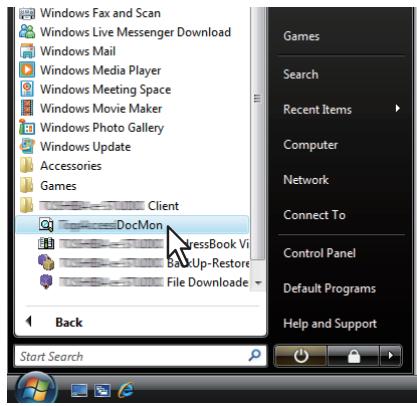Click the File Downloader icon
This screenshot has height=406, width=417.
click(46, 282)
